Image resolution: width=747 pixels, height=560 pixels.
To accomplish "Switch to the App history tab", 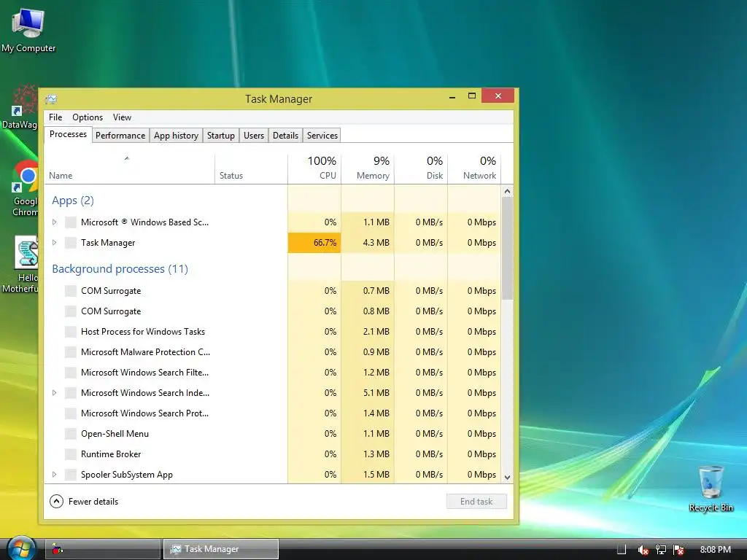I will 177,136.
